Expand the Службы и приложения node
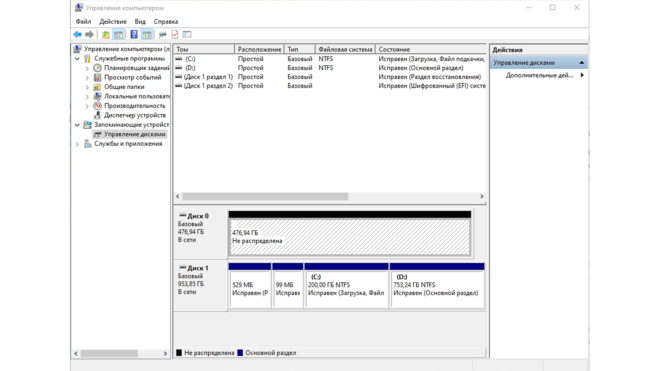Image resolution: width=660 pixels, height=371 pixels. (77, 144)
